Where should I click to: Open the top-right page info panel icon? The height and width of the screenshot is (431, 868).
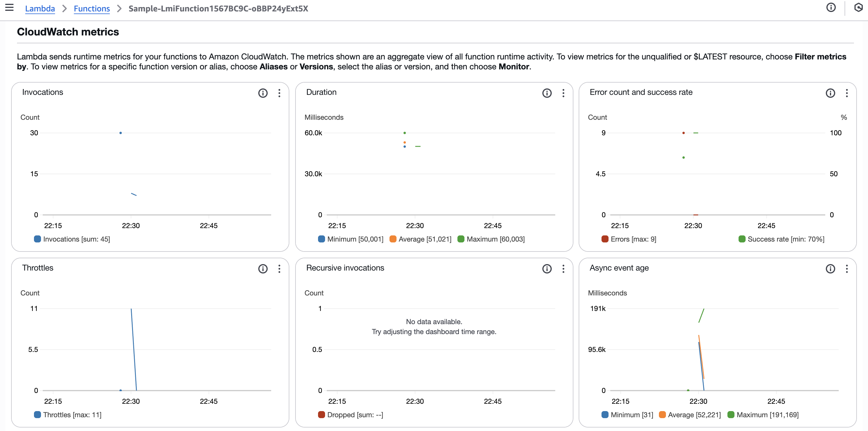pos(831,7)
